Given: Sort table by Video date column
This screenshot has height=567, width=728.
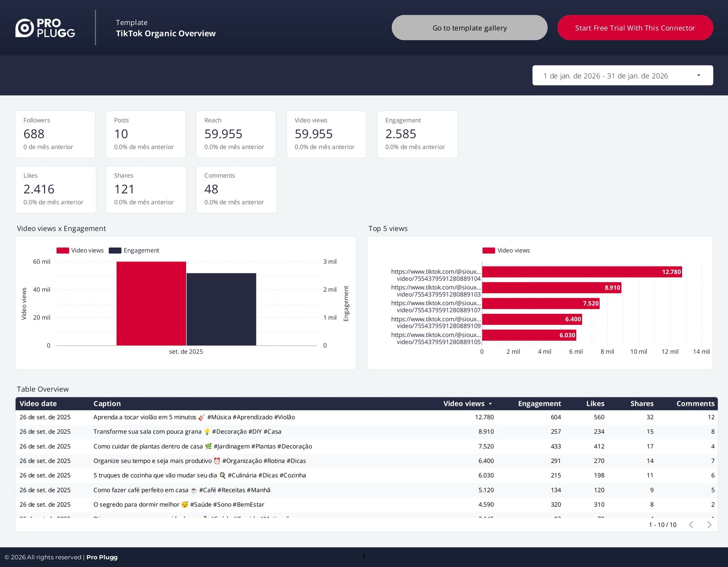Looking at the screenshot, I should tap(38, 404).
